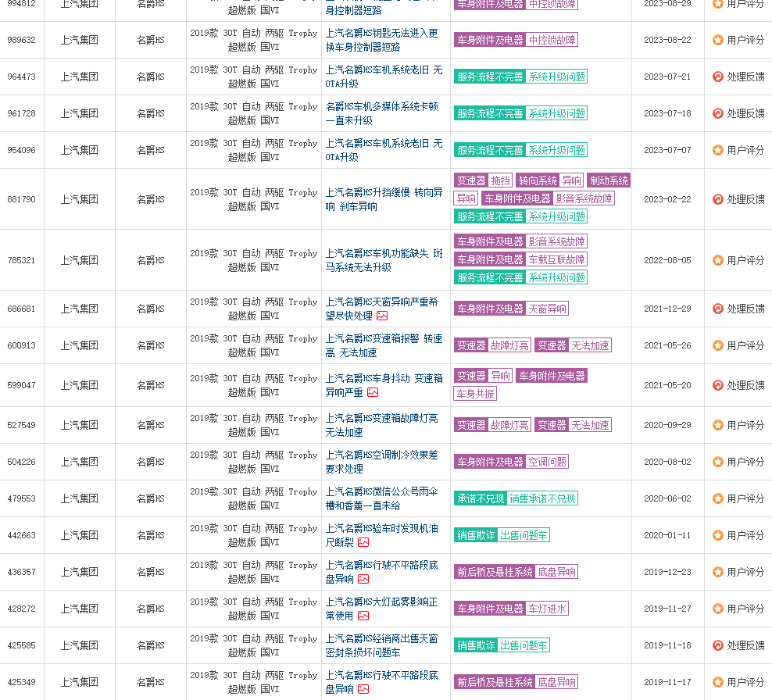Select the 销售承诺不兑现 tag

[542, 498]
